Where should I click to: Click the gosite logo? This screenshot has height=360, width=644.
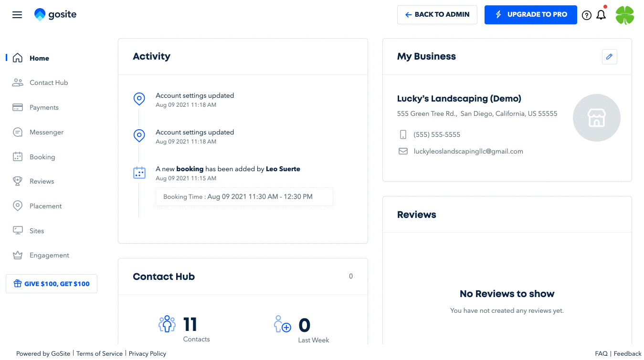click(55, 14)
